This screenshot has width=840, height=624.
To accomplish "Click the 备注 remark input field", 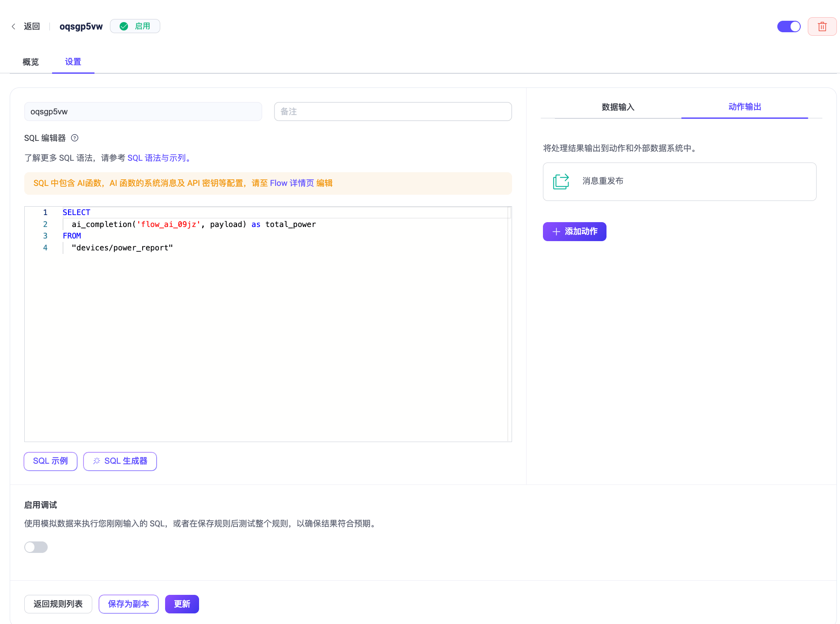I will (x=392, y=111).
